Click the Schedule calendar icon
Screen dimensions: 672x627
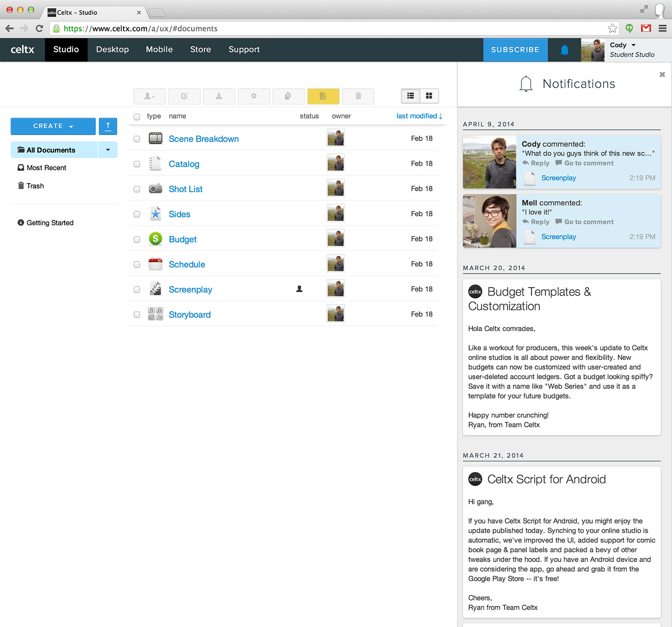pyautogui.click(x=155, y=264)
